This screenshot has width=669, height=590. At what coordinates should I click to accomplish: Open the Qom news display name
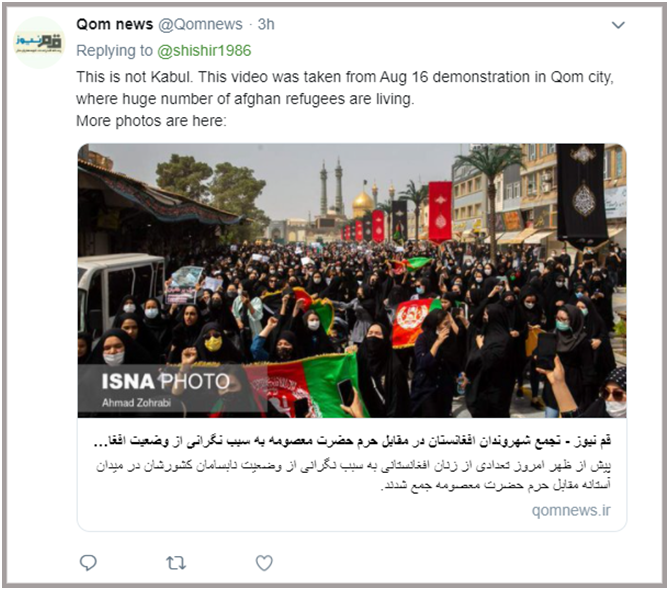(114, 24)
